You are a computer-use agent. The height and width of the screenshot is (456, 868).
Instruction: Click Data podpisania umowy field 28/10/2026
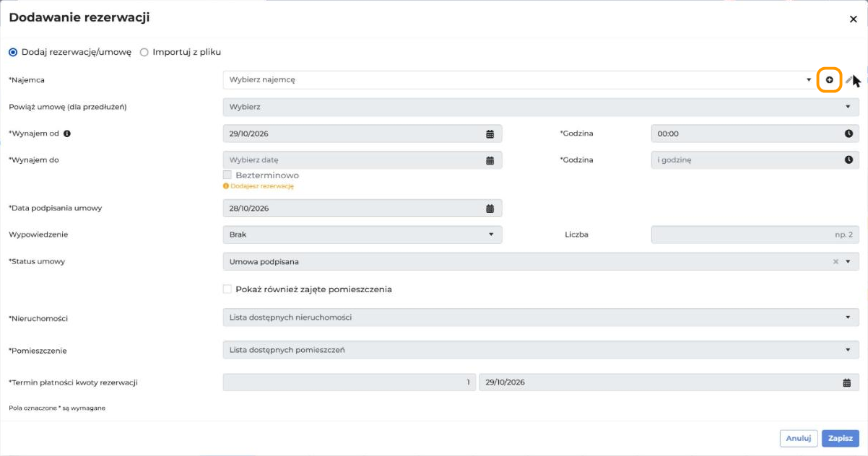[x=363, y=209]
